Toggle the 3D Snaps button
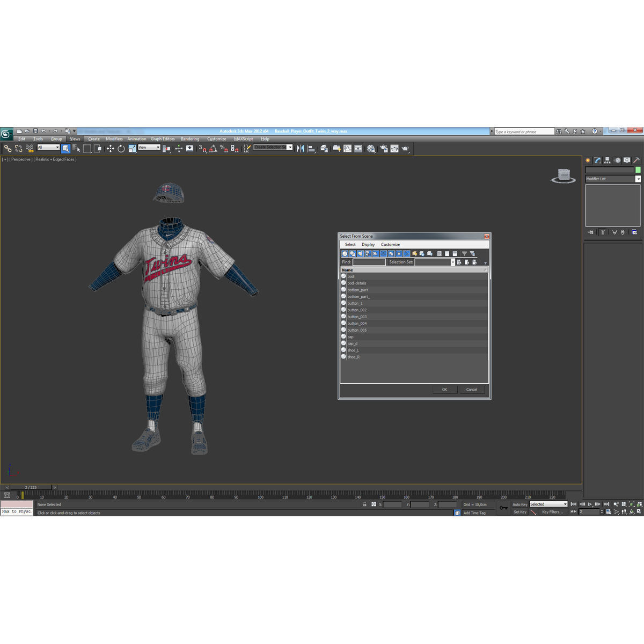The height and width of the screenshot is (644, 644). [x=202, y=149]
